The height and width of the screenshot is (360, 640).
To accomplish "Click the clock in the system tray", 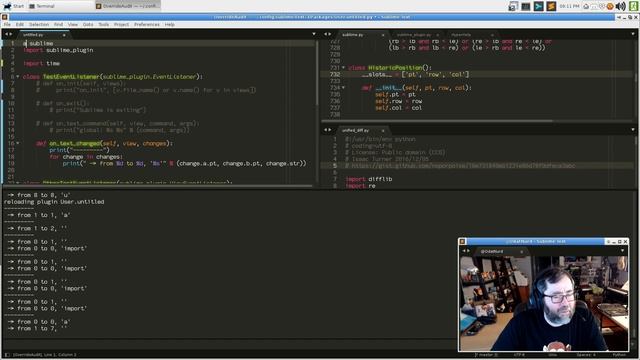I will [x=569, y=6].
